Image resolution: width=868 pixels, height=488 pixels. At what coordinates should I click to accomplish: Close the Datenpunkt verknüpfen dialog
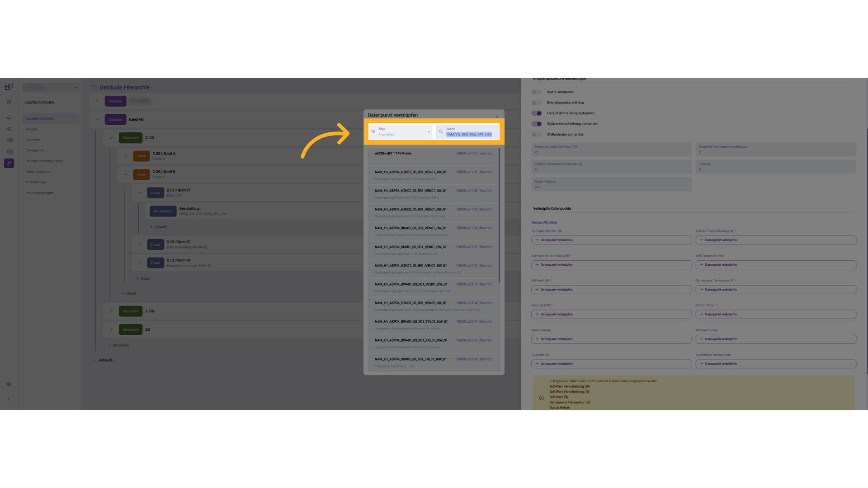[497, 117]
